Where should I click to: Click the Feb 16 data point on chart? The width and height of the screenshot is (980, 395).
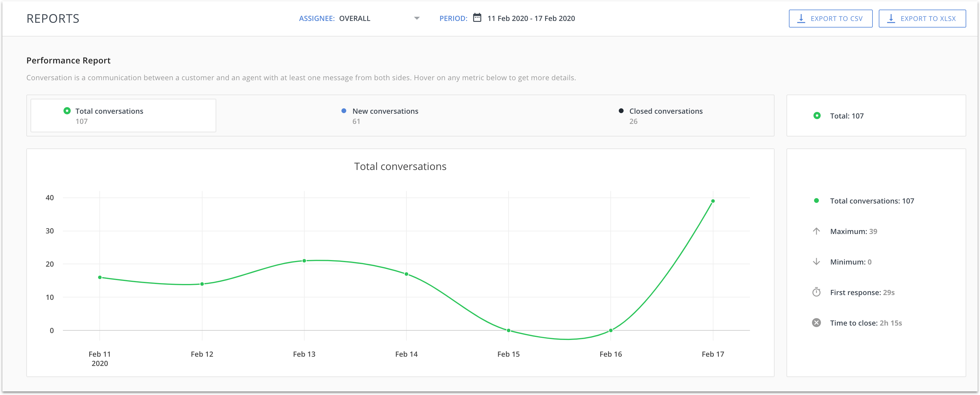click(x=611, y=330)
